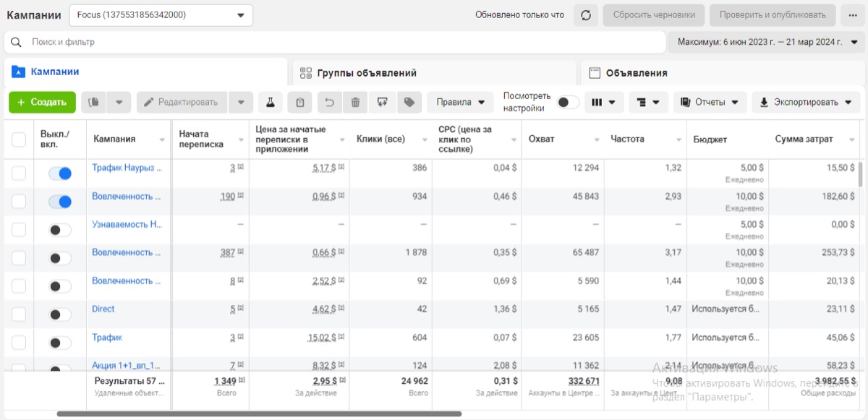
Task: Click the Создать button
Action: coord(42,102)
